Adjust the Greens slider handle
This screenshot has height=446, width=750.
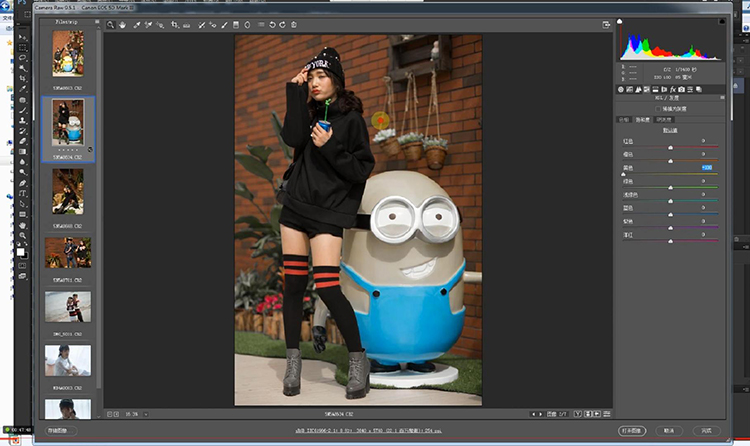(x=670, y=188)
